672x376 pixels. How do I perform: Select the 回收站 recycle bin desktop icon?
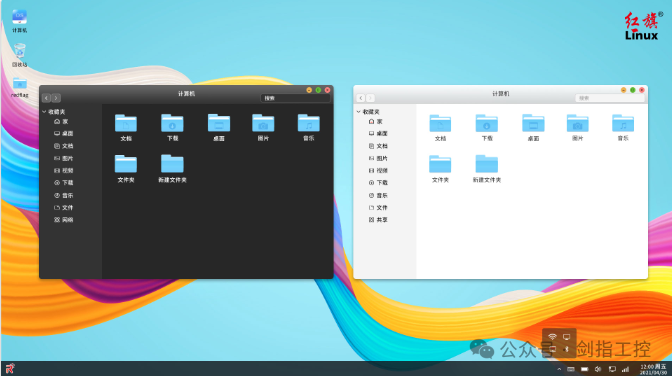(19, 55)
